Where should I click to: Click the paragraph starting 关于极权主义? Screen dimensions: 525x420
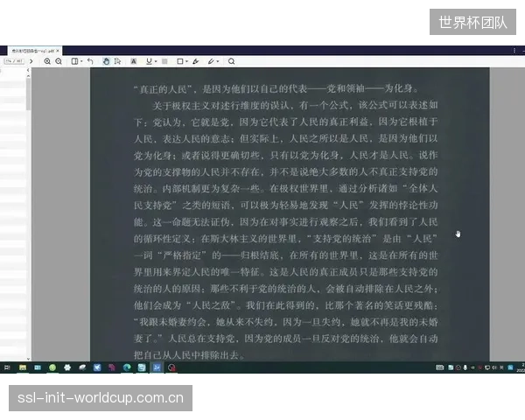pyautogui.click(x=285, y=230)
